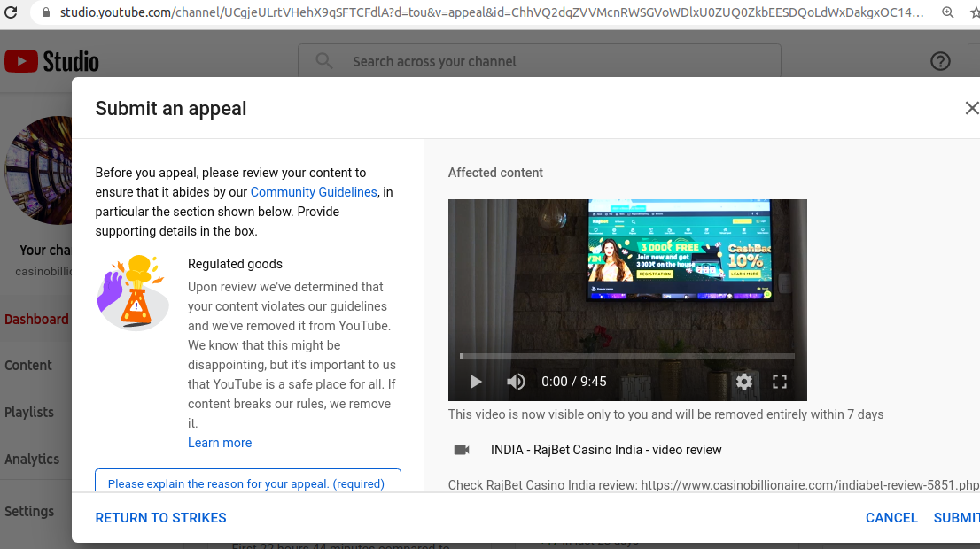980x549 pixels.
Task: Click the casinobillionaire.com review URL text
Action: tap(810, 484)
